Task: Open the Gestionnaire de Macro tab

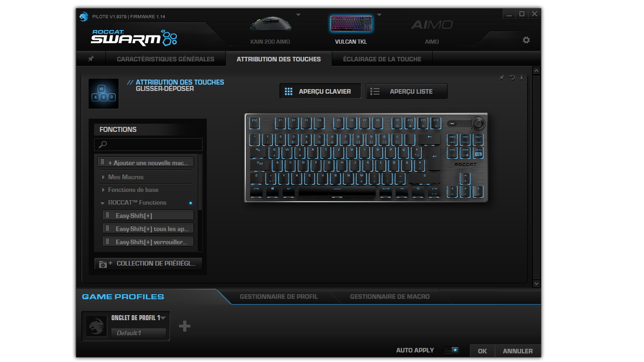Action: click(389, 296)
